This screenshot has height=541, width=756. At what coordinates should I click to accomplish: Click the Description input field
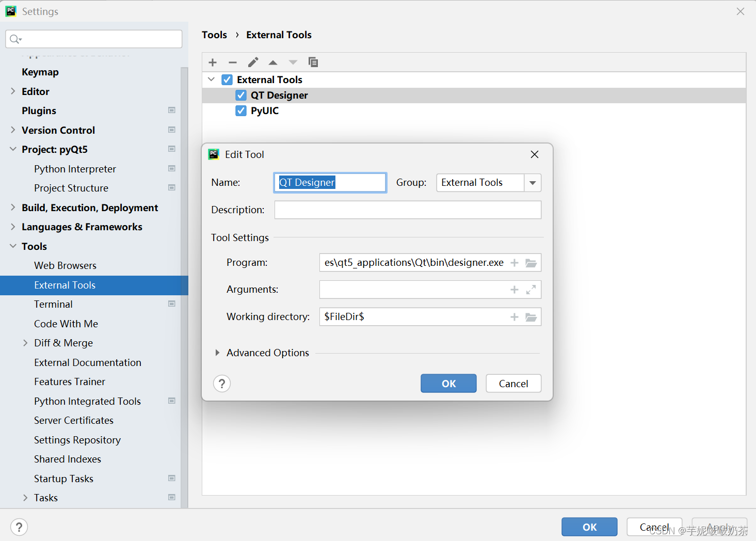click(408, 210)
